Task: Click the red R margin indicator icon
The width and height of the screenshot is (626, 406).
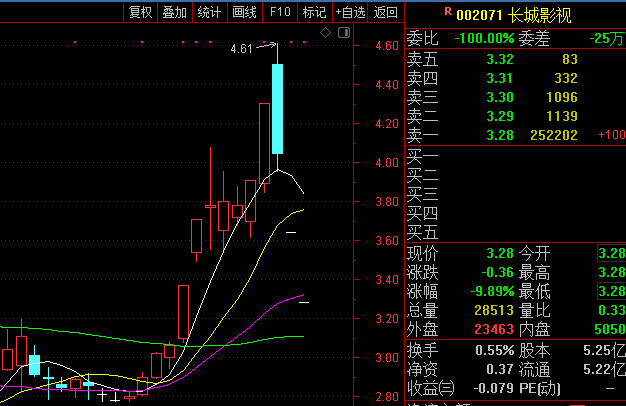Action: 448,12
